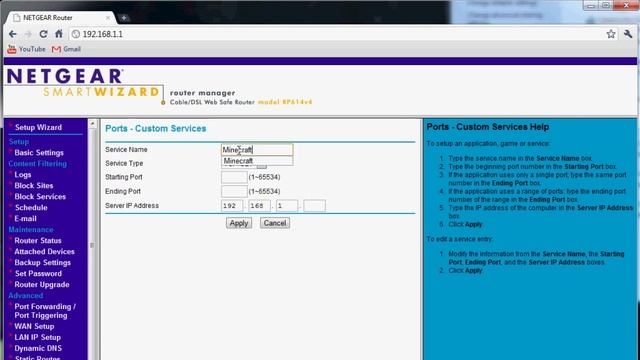Open a new browser tab
Image resolution: width=640 pixels, height=360 pixels.
point(124,18)
